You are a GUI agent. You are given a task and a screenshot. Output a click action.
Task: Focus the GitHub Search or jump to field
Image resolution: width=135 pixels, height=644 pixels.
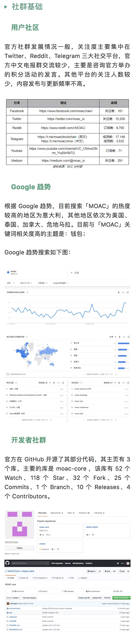[30, 563]
